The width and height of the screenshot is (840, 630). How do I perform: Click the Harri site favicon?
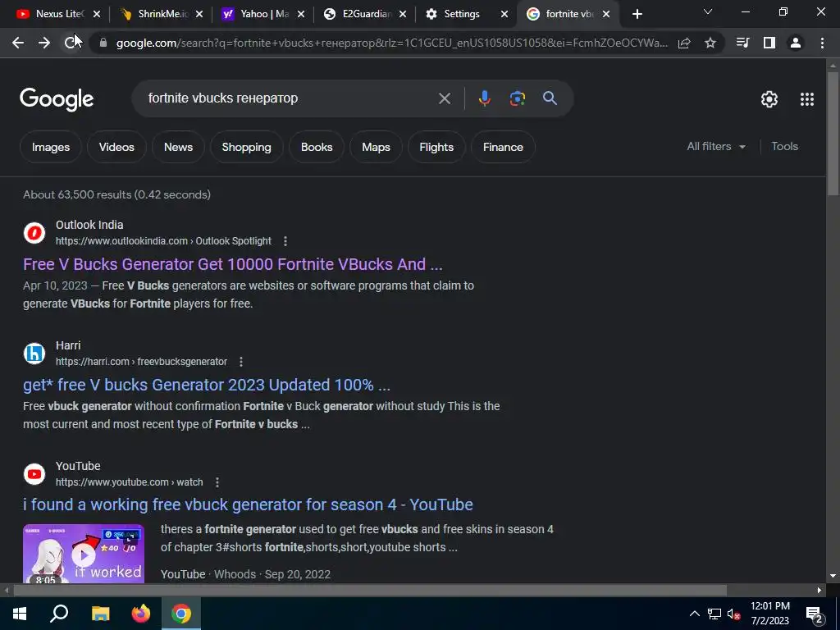(34, 354)
